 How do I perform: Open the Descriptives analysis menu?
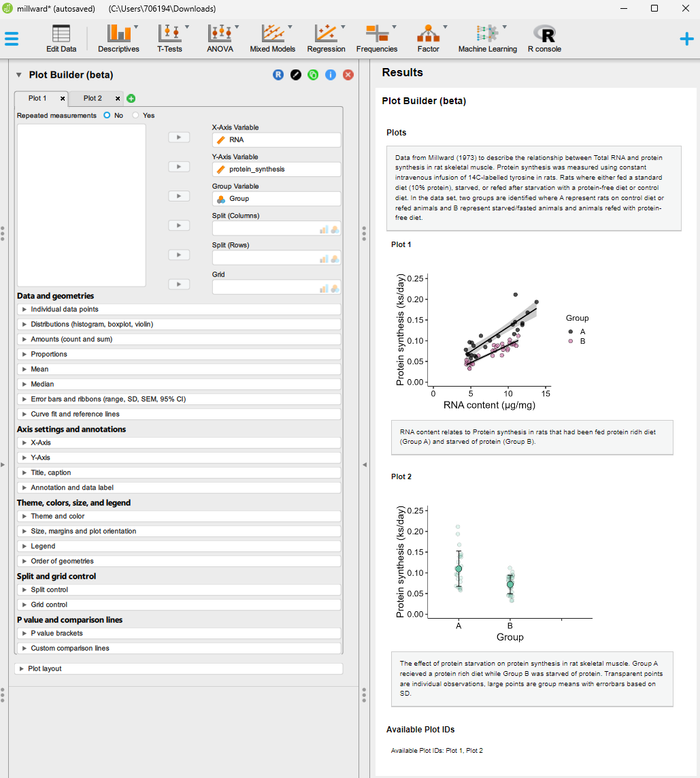(x=118, y=38)
